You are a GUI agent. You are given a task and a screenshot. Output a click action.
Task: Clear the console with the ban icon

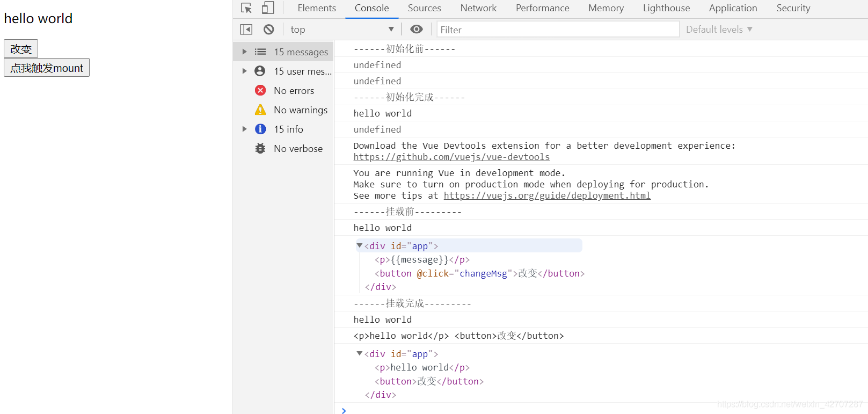[269, 30]
